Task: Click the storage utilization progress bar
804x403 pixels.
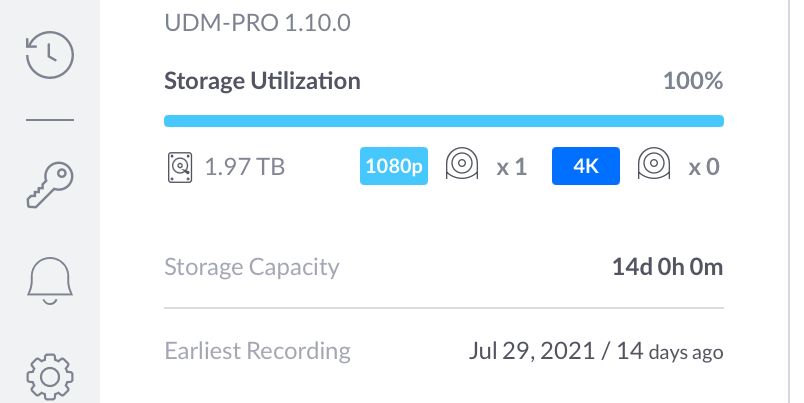Action: tap(443, 121)
